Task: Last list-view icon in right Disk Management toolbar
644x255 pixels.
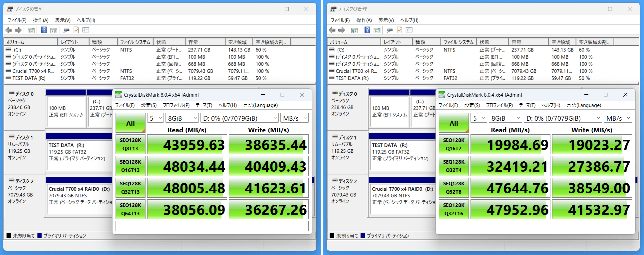Action: pyautogui.click(x=409, y=30)
